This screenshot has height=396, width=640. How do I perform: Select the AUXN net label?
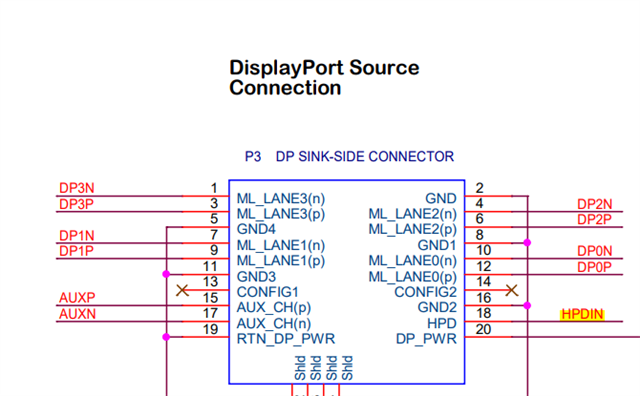78,314
